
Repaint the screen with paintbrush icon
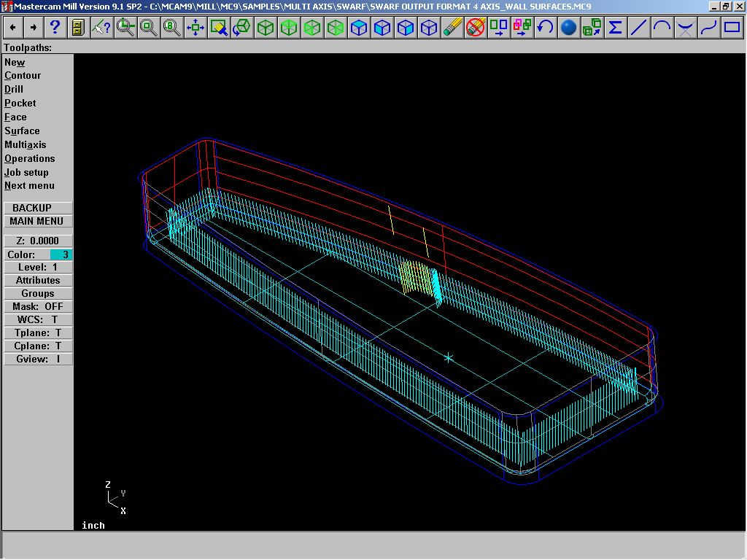tap(219, 28)
